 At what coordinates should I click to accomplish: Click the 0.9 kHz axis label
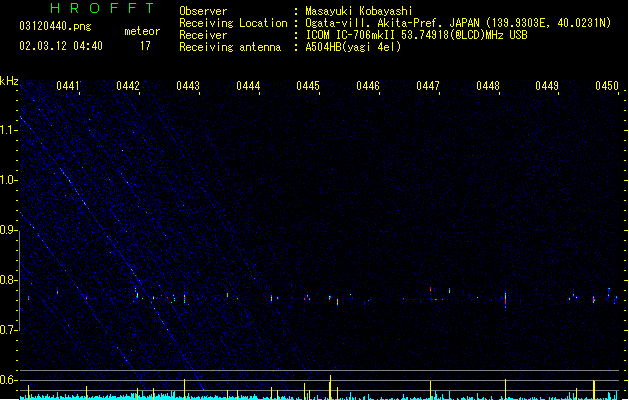9,230
